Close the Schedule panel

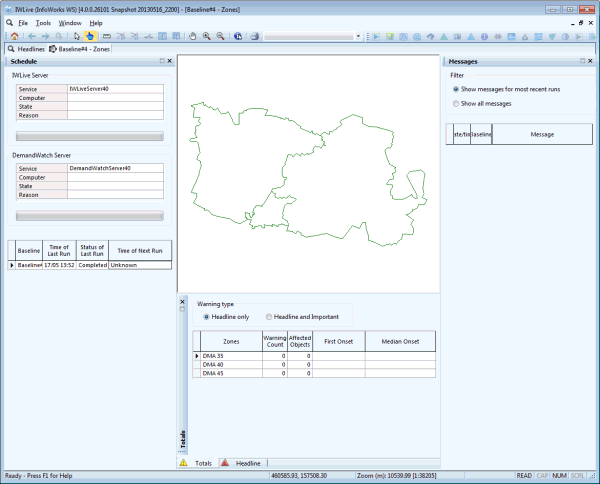[170, 61]
